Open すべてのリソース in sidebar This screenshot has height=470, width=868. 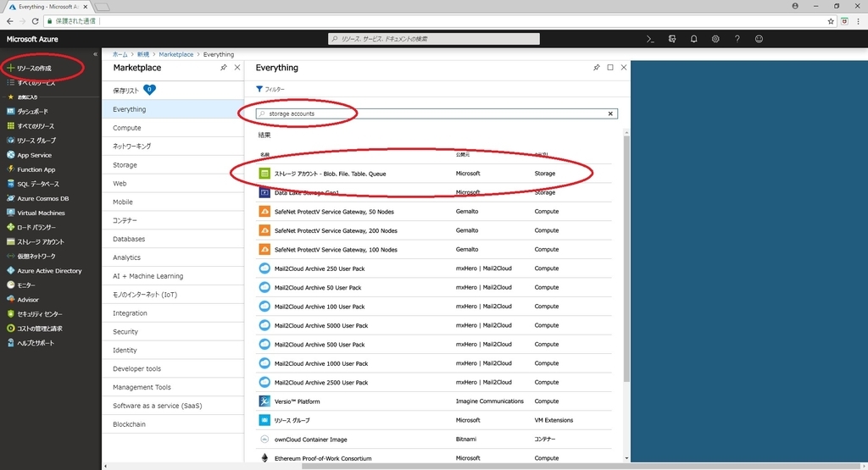pos(31,126)
